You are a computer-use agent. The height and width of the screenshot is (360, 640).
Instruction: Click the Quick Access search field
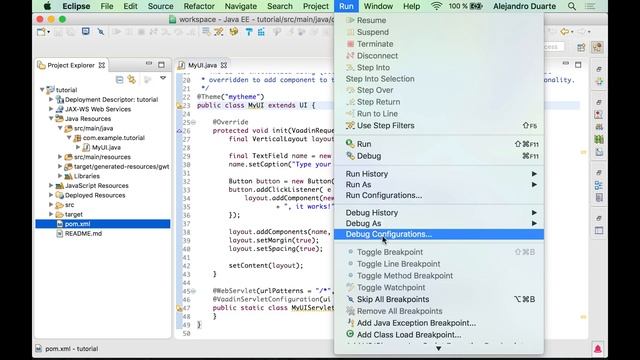[x=554, y=47]
